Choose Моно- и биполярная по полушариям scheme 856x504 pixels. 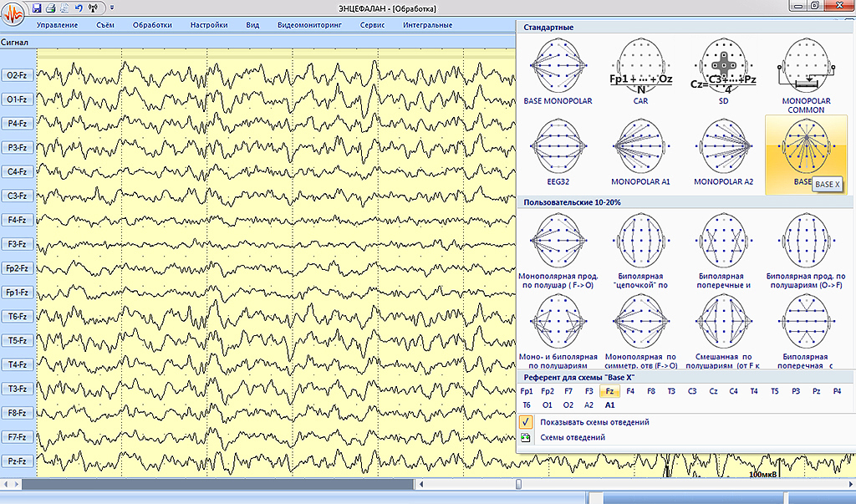[x=558, y=331]
